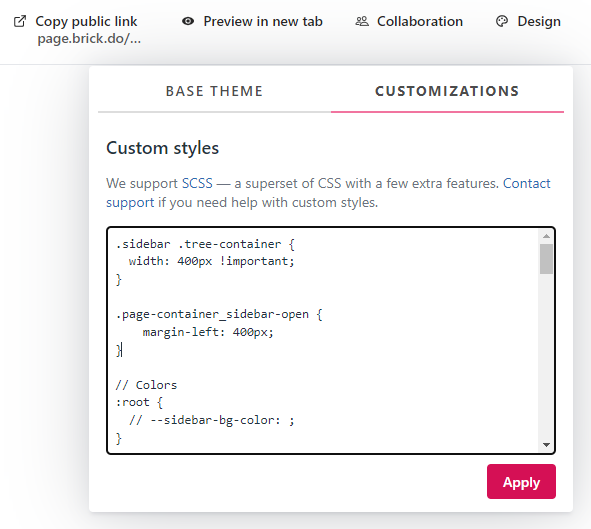
Task: Follow the SCSS link
Action: coord(197,183)
